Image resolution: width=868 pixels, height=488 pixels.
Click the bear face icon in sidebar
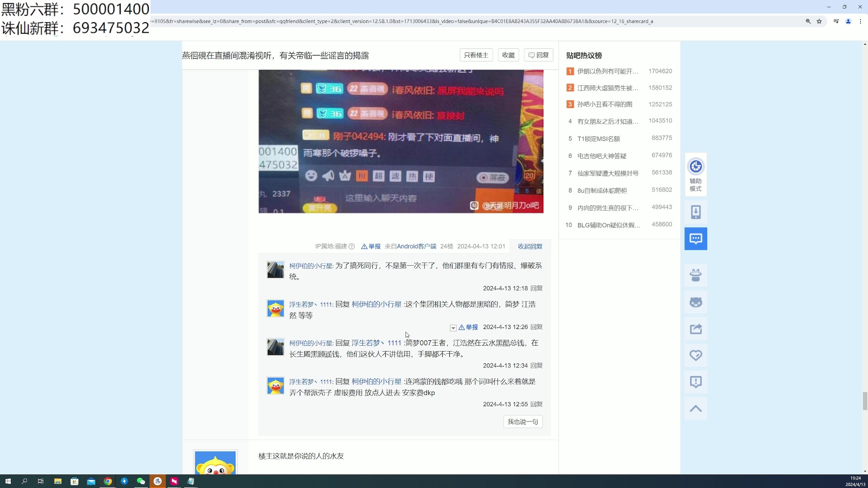(695, 302)
